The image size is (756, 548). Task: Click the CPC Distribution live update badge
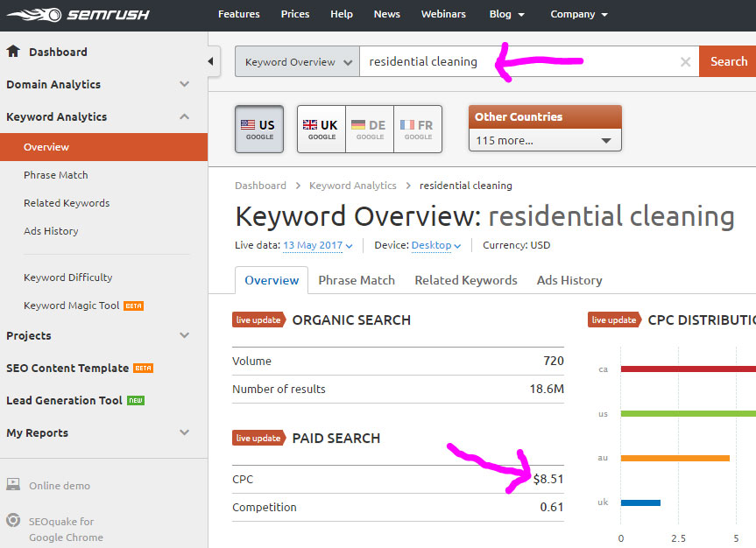614,320
